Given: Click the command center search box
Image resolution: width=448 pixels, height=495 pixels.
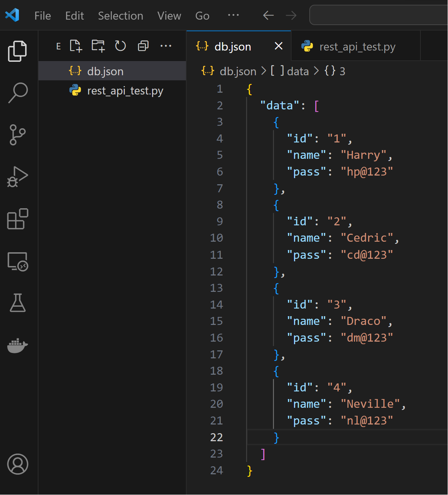Looking at the screenshot, I should (x=379, y=15).
